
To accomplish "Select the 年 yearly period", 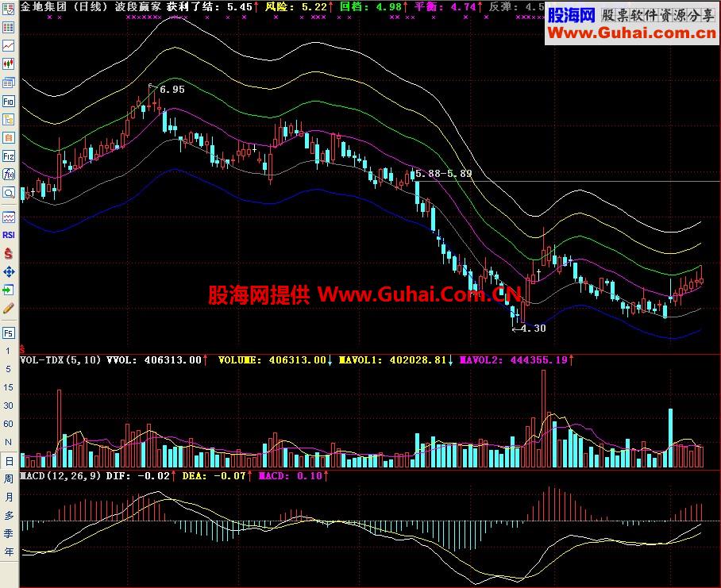I will (x=9, y=552).
